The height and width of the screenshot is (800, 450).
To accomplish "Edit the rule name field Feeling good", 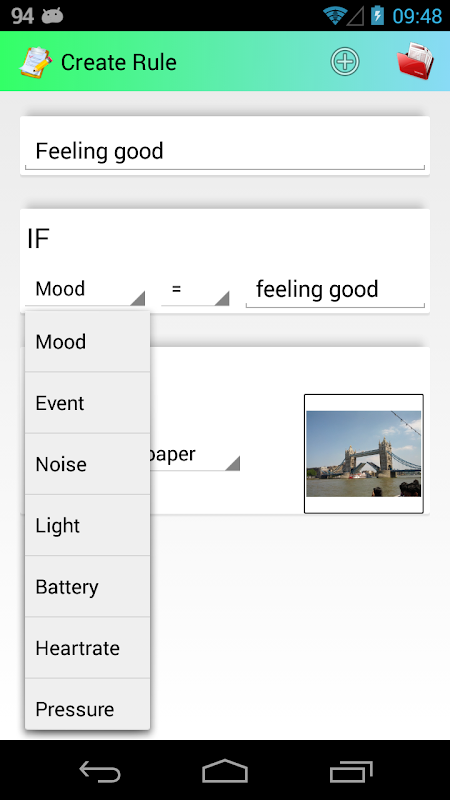I will click(224, 152).
